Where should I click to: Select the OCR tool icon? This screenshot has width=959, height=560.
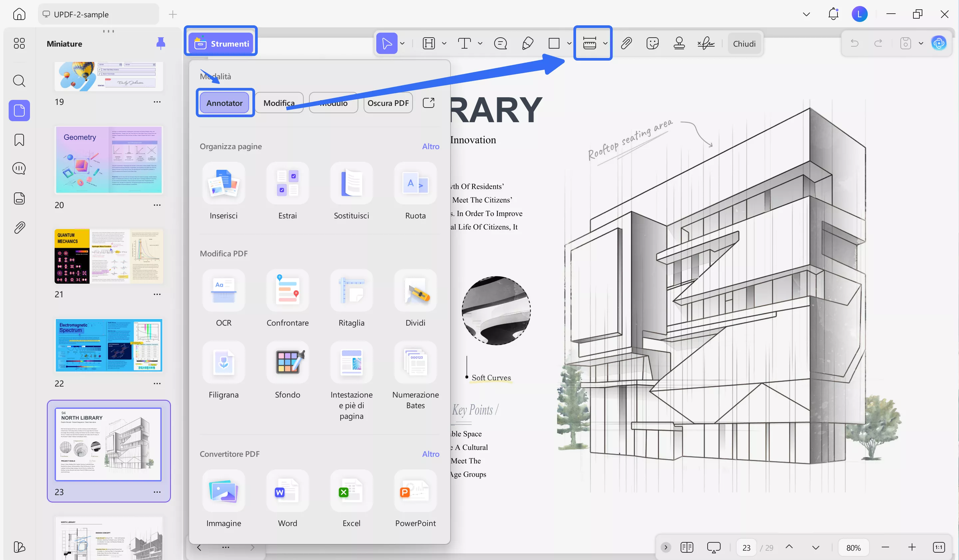(223, 291)
